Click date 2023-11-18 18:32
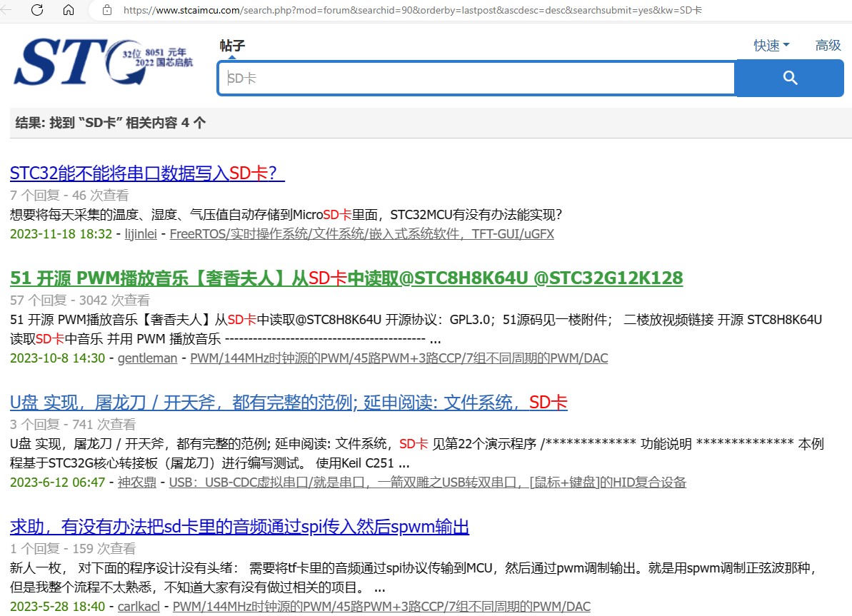This screenshot has height=616, width=852. tap(61, 234)
